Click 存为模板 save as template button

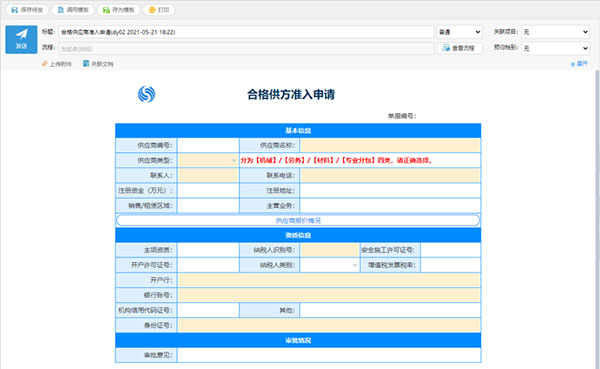(x=119, y=10)
